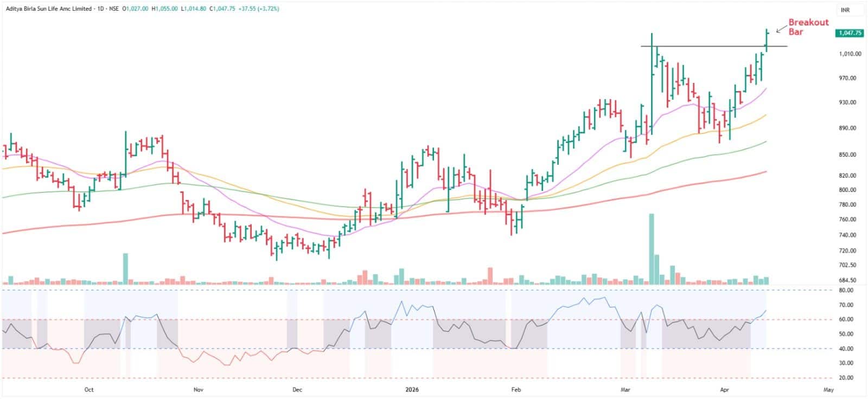Click the RSI line at its right end
Image resolution: width=868 pixels, height=399 pixels.
(x=765, y=311)
